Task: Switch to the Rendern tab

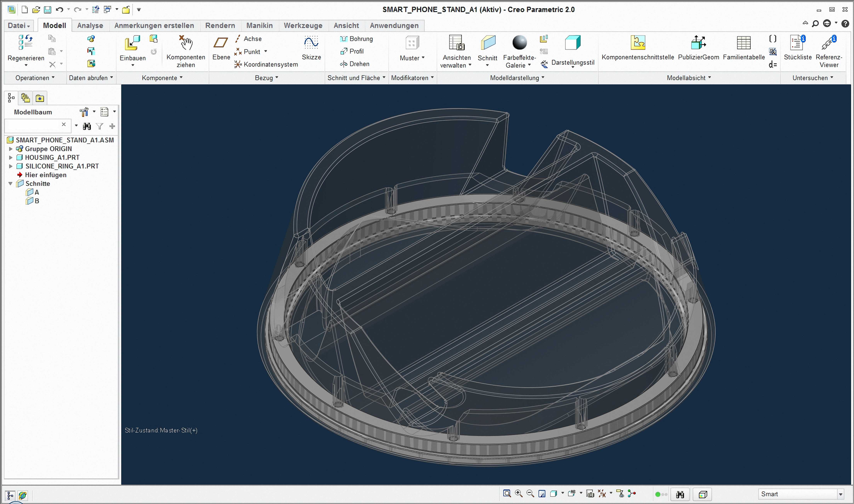Action: coord(220,25)
